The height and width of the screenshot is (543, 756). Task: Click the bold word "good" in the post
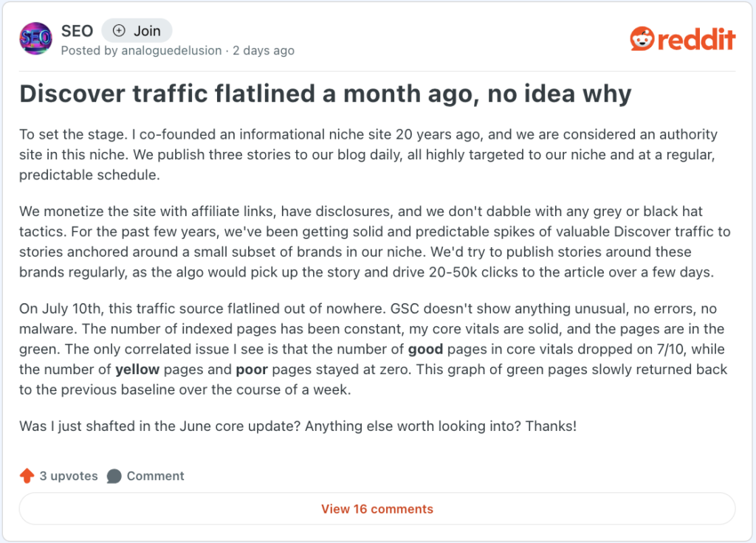point(422,348)
